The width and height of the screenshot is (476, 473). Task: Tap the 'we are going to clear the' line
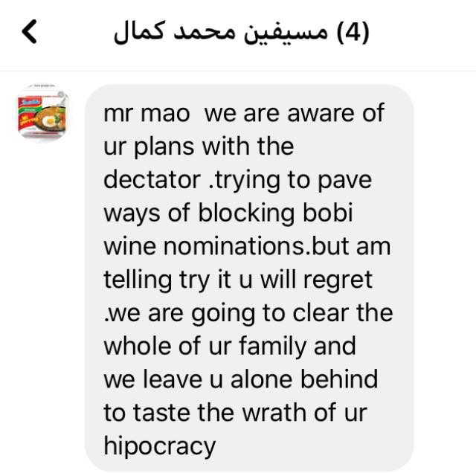coord(250,313)
